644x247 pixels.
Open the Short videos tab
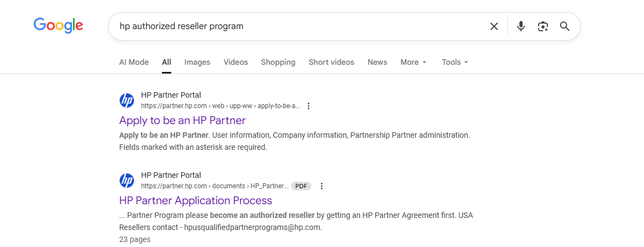click(331, 62)
